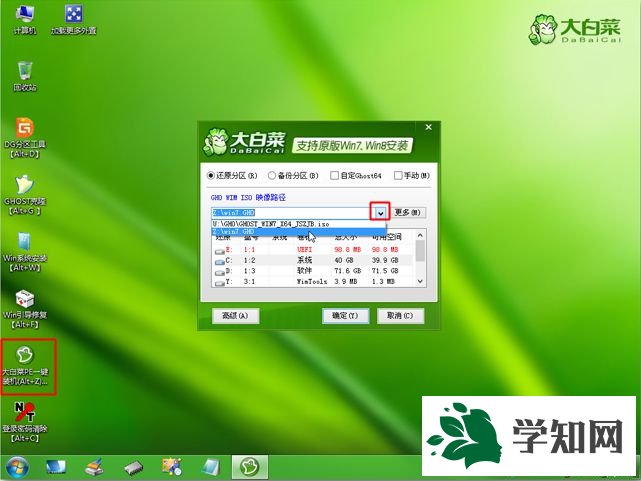Click the memory chip icon in taskbar
This screenshot has width=641, height=481.
[x=133, y=467]
